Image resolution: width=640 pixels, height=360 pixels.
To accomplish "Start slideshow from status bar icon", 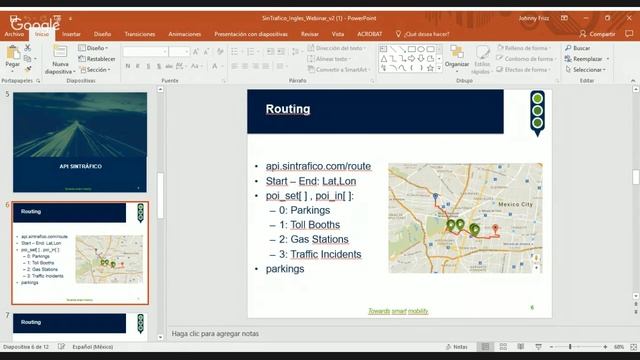I will click(x=539, y=347).
